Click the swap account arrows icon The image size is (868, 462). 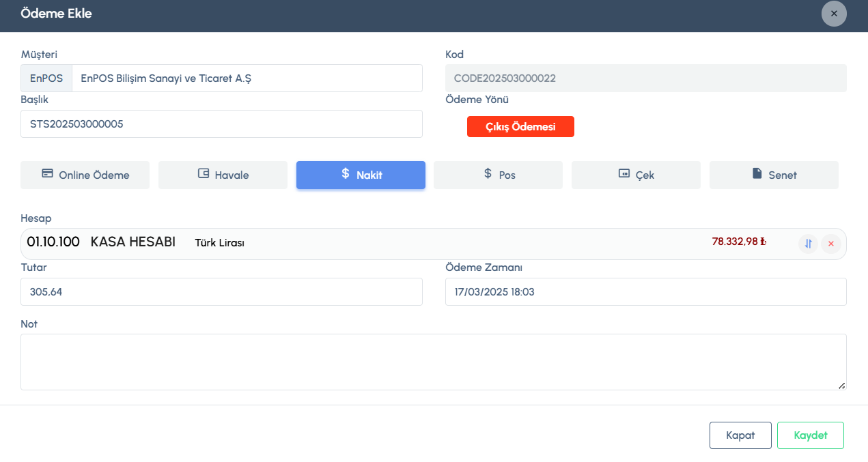point(808,244)
